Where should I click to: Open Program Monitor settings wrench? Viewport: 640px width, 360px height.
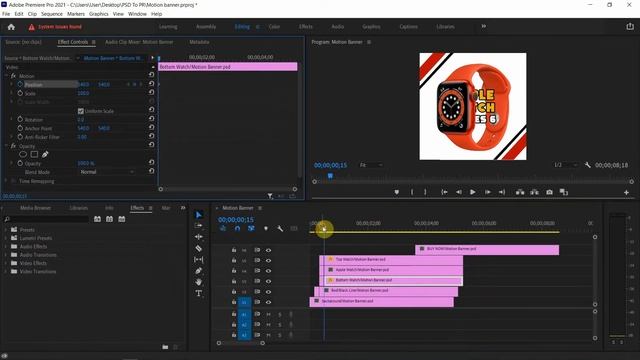click(x=587, y=165)
